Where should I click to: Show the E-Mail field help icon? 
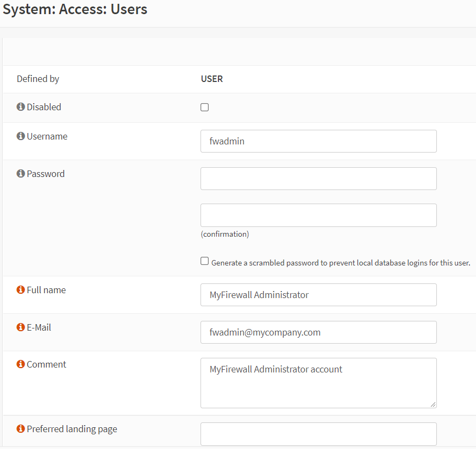point(21,327)
